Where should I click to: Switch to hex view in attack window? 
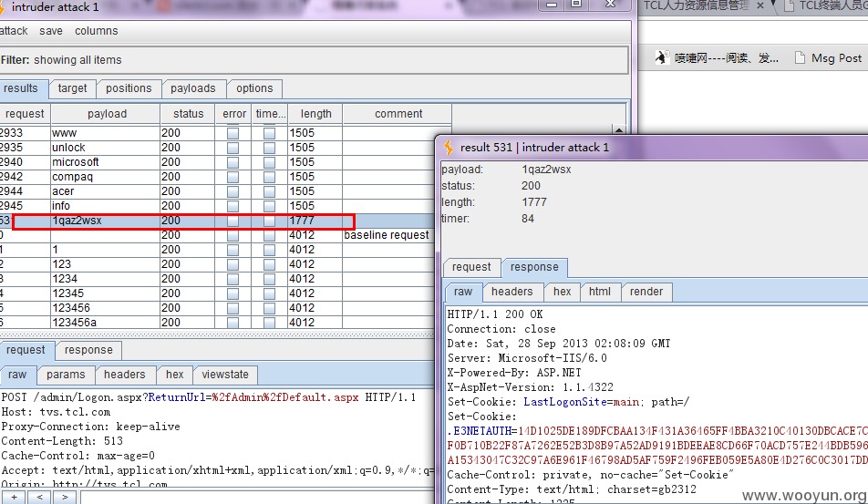point(175,375)
